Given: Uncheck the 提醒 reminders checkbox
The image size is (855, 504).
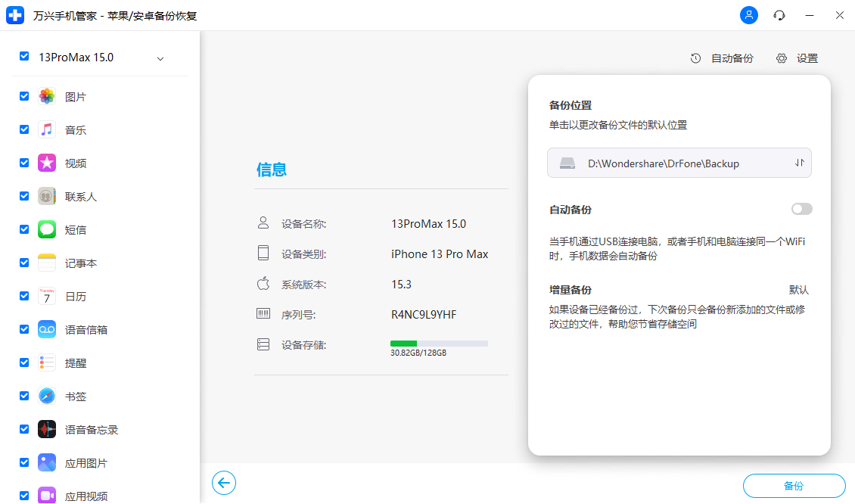Looking at the screenshot, I should (x=23, y=362).
